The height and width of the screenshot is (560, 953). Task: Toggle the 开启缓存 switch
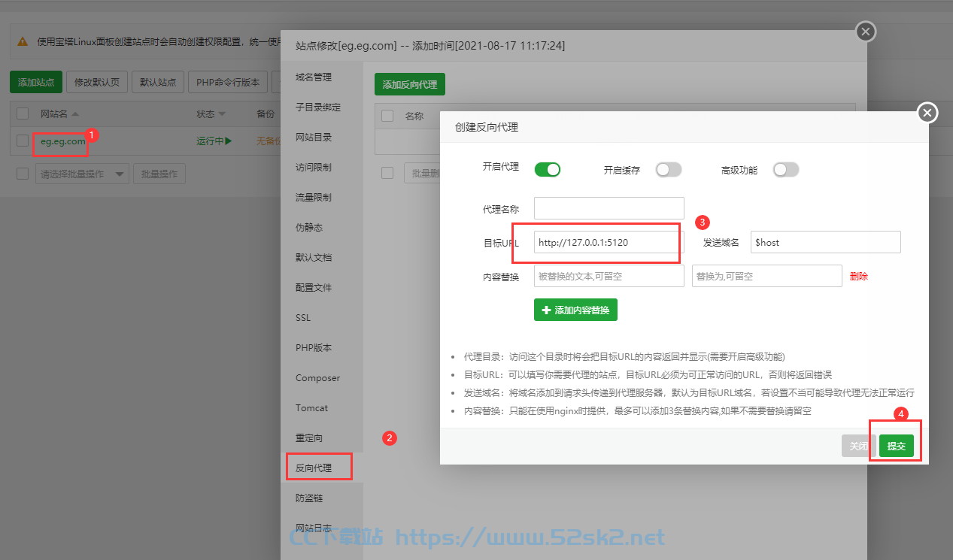669,170
